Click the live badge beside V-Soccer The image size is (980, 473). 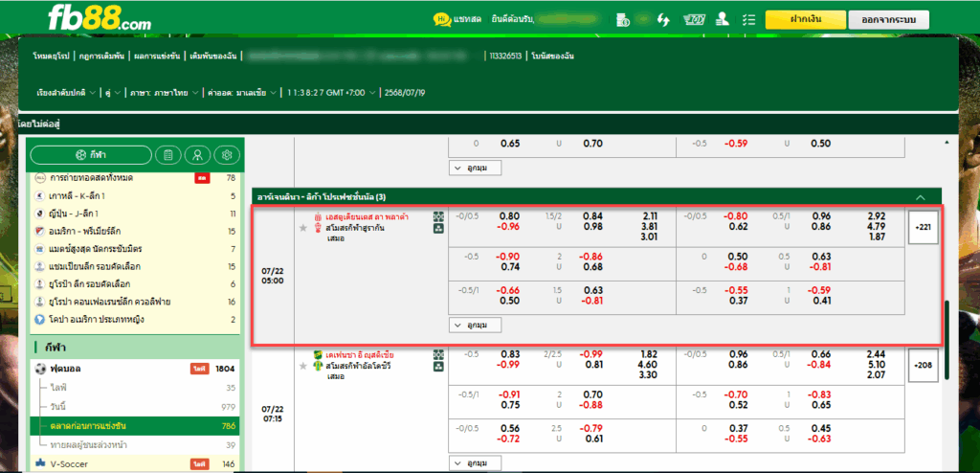pos(199,464)
